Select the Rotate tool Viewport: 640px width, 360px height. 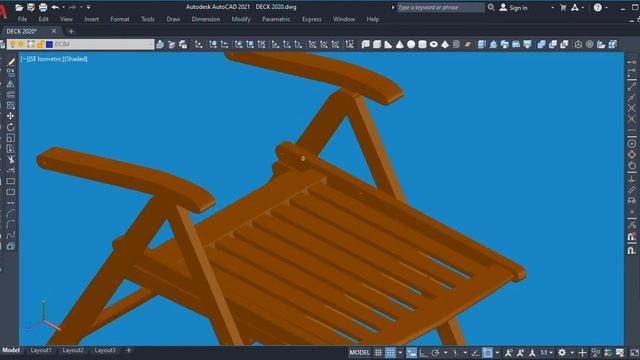(x=11, y=127)
